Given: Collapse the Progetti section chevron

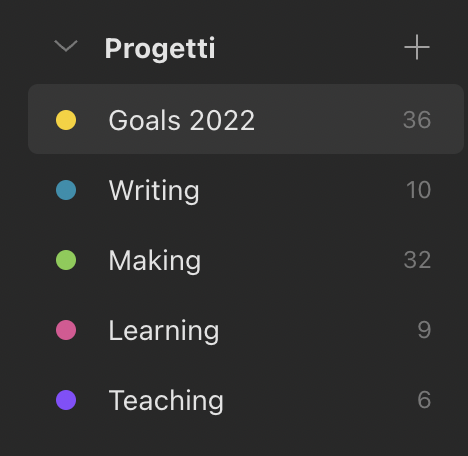Looking at the screenshot, I should click(66, 46).
